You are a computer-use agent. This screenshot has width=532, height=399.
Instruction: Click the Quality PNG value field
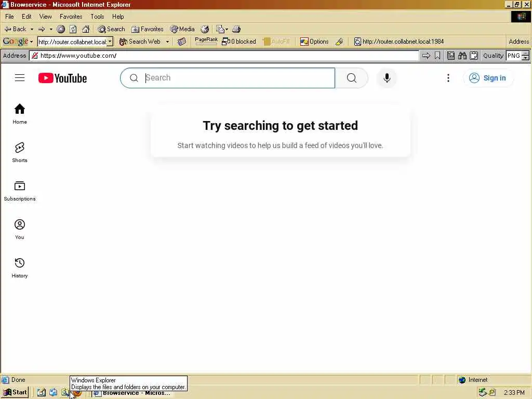pos(514,56)
